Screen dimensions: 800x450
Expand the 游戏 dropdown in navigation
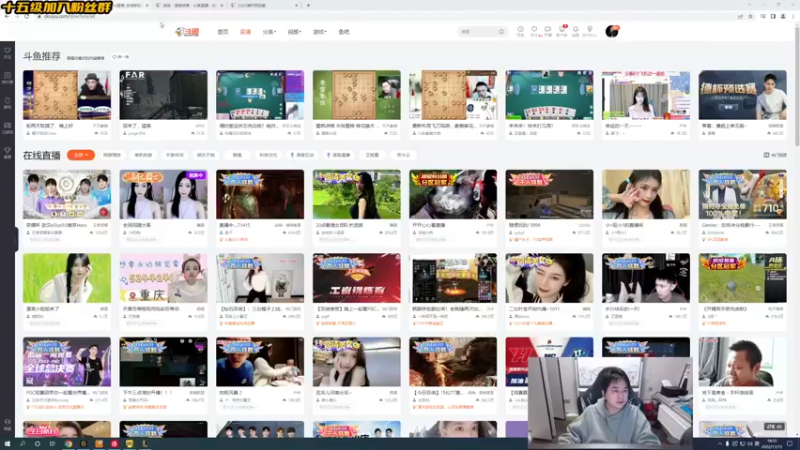click(x=319, y=32)
